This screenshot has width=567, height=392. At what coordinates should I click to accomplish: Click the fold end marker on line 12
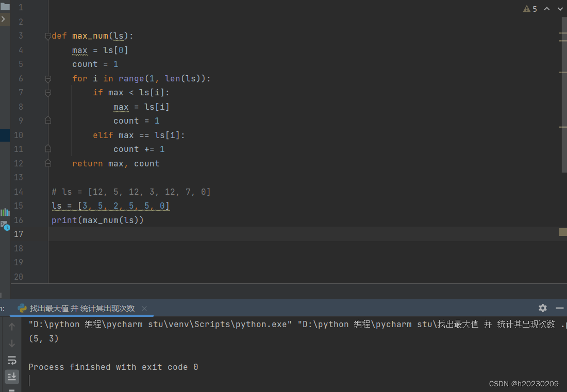tap(47, 163)
